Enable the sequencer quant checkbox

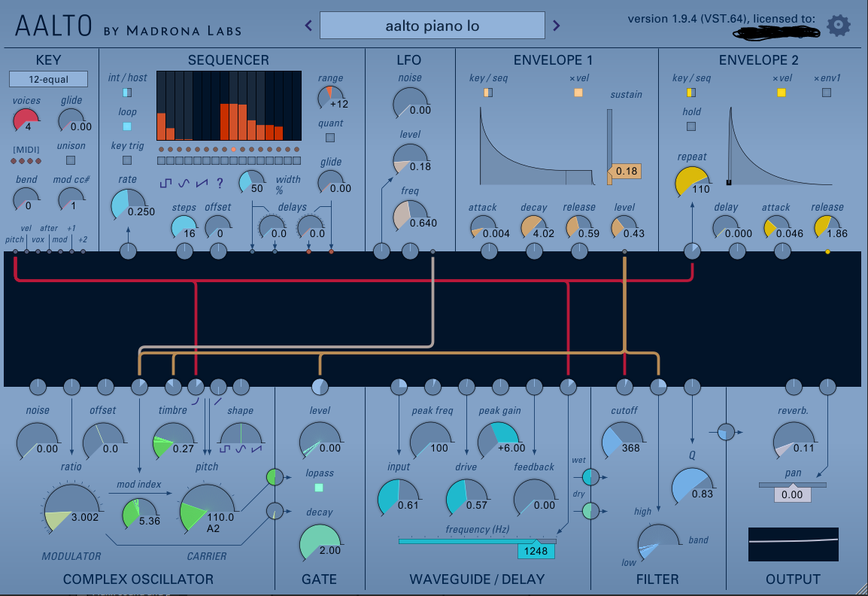[x=330, y=138]
